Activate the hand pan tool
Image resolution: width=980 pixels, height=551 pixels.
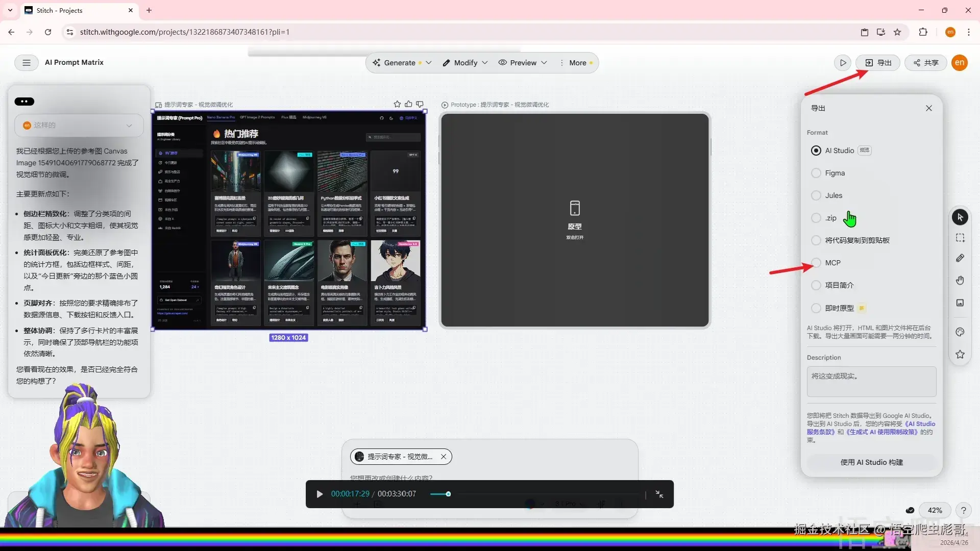(x=960, y=280)
